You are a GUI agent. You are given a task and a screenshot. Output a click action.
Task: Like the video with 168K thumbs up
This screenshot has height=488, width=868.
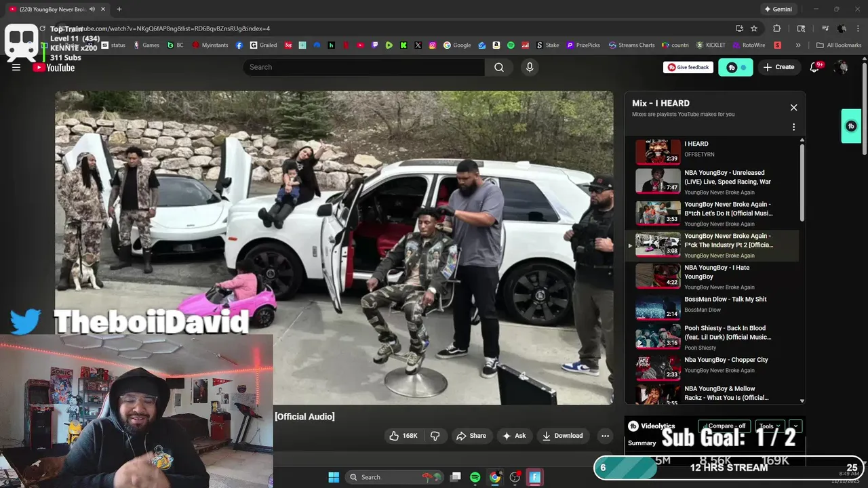403,436
